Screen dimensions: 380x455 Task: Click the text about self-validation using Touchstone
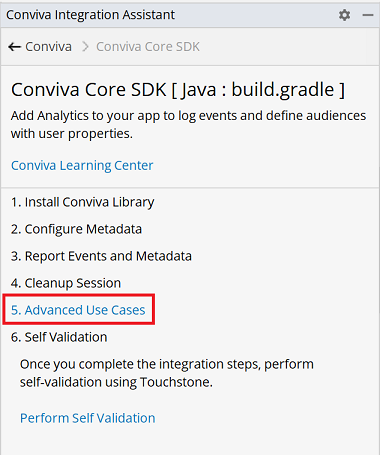167,373
